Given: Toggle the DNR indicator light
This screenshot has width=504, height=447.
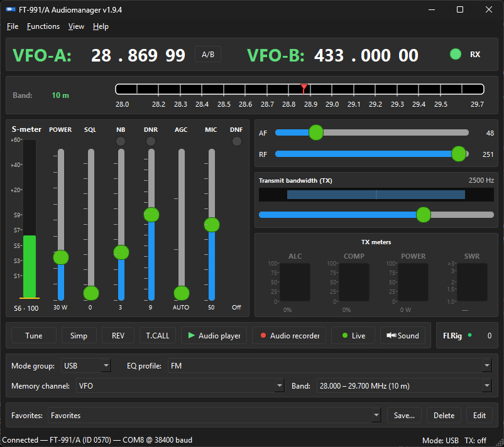Looking at the screenshot, I should (151, 141).
